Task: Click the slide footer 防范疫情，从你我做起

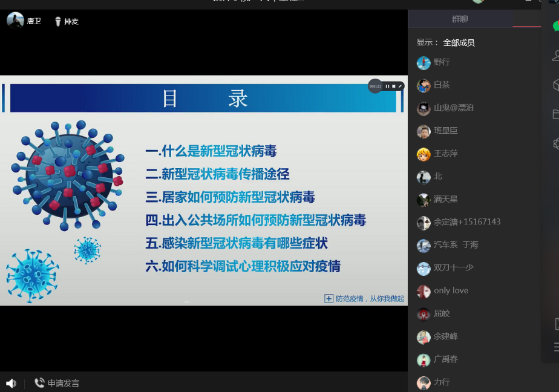Action: [370, 299]
